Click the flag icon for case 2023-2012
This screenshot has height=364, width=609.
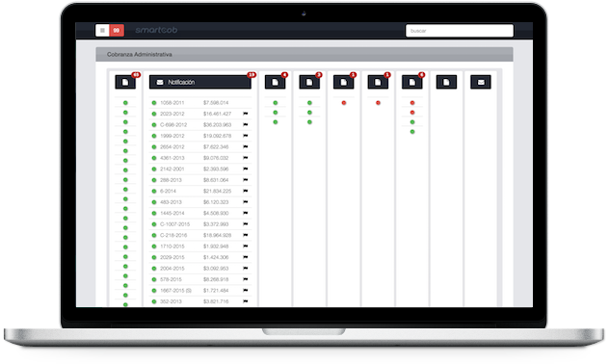[246, 114]
